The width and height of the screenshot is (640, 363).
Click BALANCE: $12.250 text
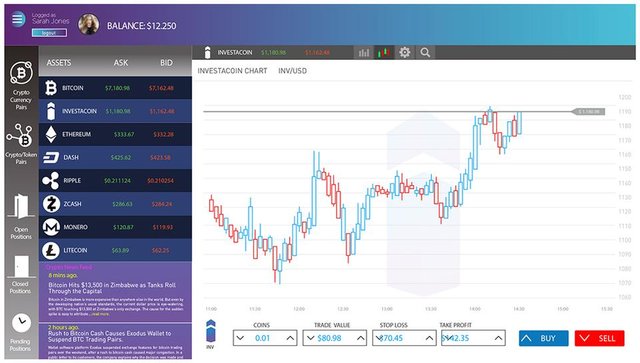(142, 26)
